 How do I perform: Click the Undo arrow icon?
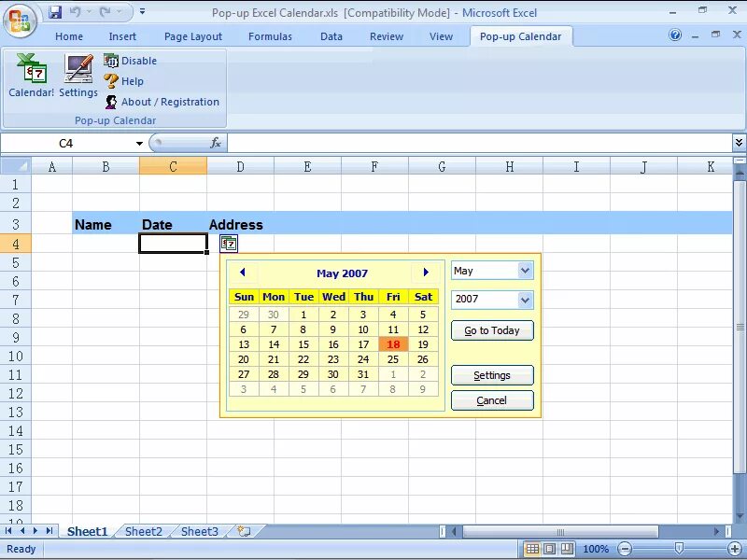pyautogui.click(x=76, y=12)
